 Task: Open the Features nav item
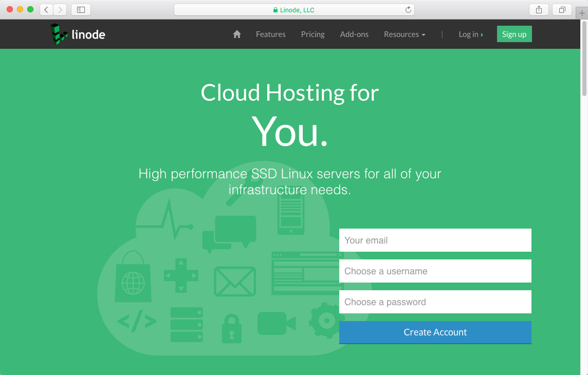(x=271, y=34)
